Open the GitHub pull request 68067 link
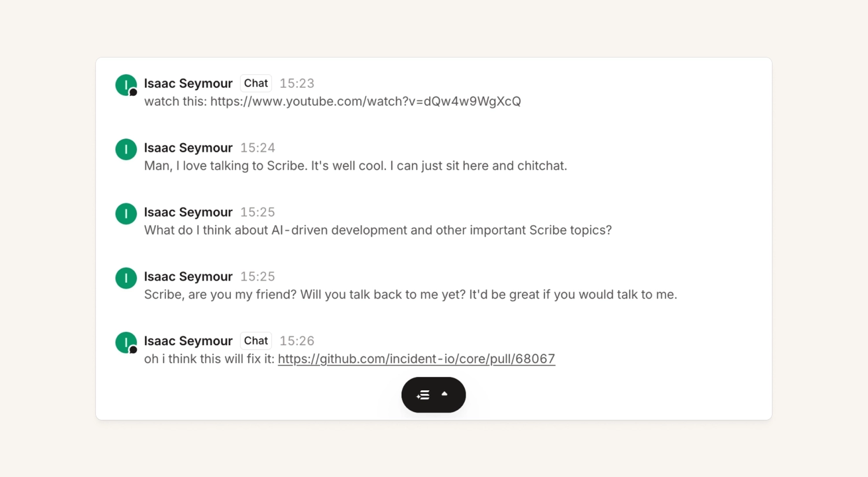 tap(416, 359)
